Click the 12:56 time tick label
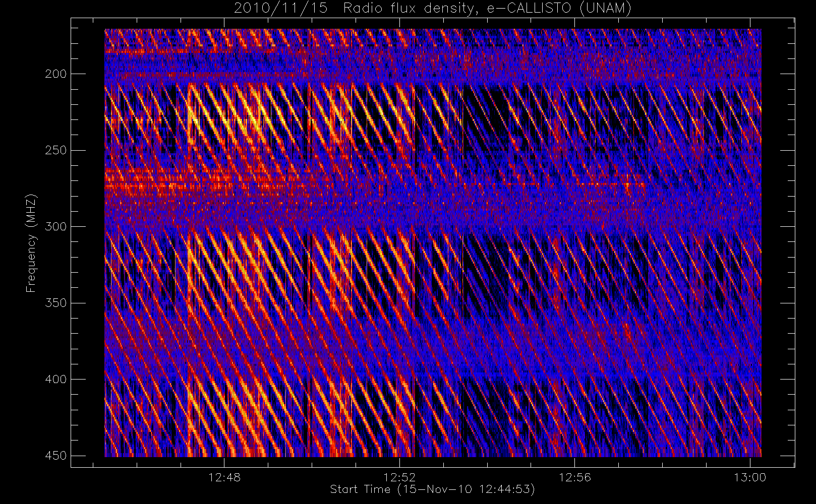The width and height of the screenshot is (816, 504). pyautogui.click(x=575, y=477)
